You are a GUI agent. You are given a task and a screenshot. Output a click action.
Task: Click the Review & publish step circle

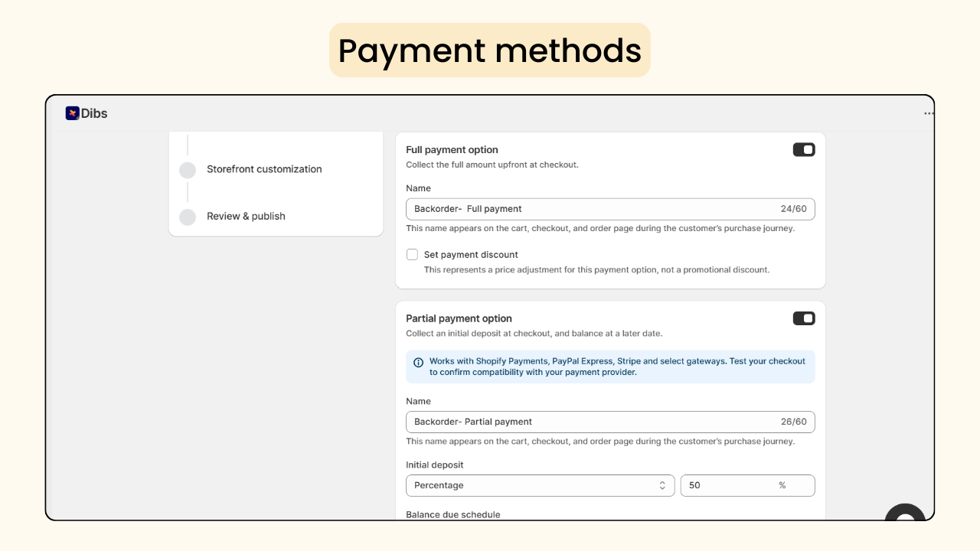pos(188,217)
